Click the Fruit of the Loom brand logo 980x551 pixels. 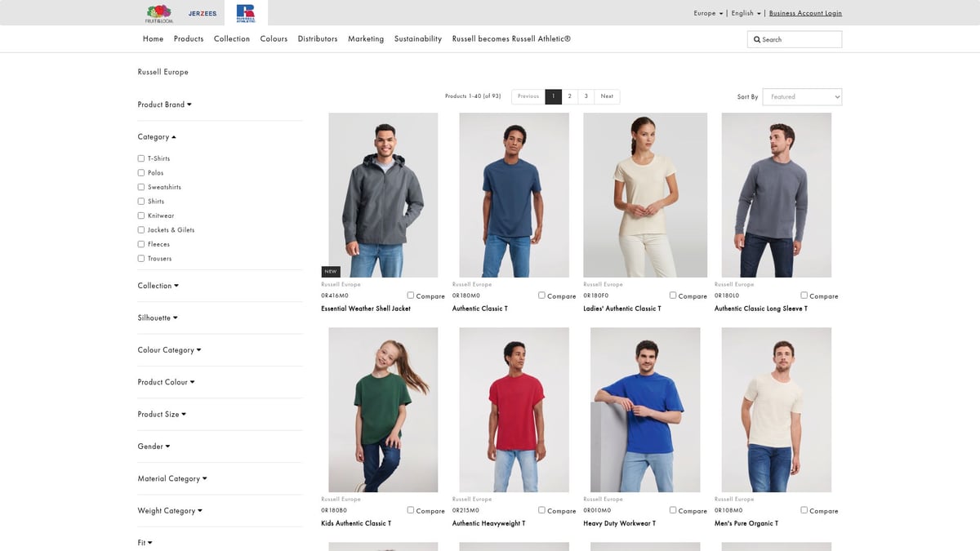[159, 13]
